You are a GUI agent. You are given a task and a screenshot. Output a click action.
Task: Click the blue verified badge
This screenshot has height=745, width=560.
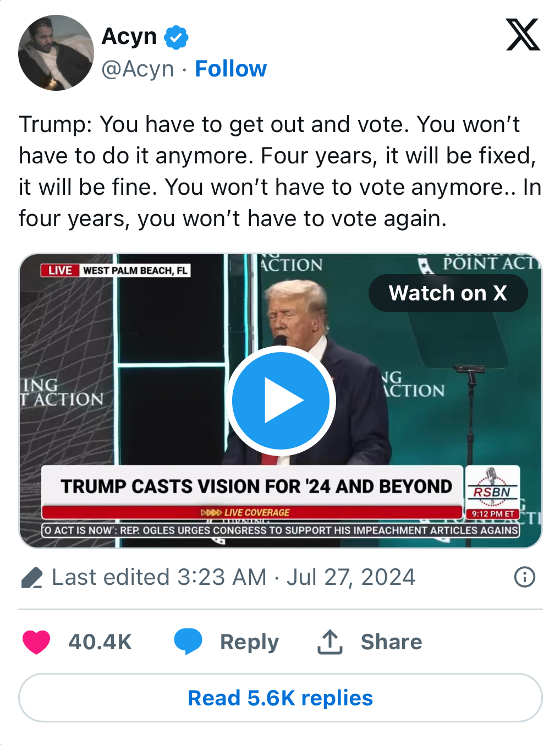[177, 37]
